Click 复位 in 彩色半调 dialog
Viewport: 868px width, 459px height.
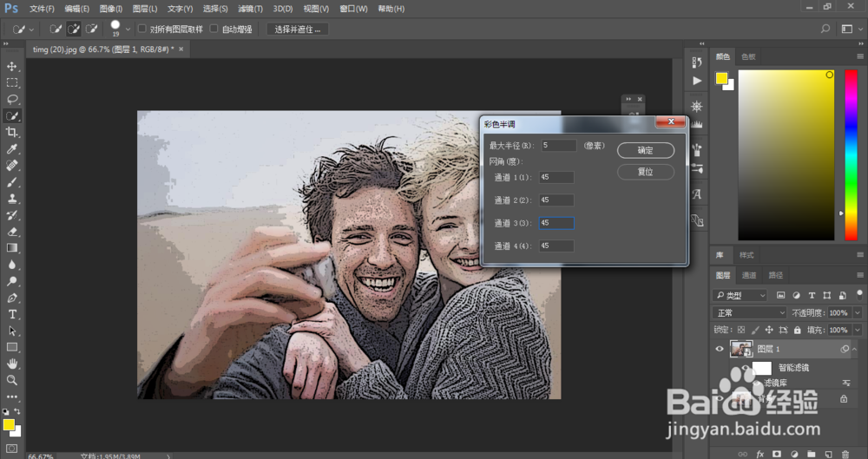646,172
